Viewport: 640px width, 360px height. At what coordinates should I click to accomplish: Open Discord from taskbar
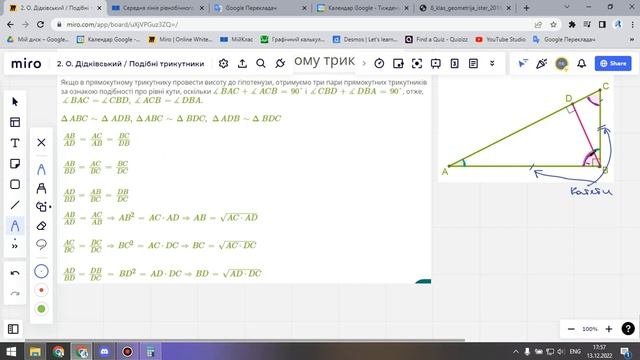pos(104,351)
